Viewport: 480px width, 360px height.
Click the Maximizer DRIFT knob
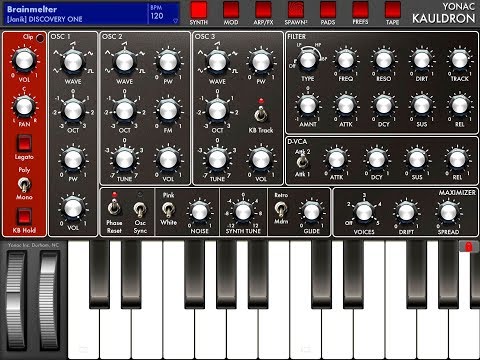[406, 213]
